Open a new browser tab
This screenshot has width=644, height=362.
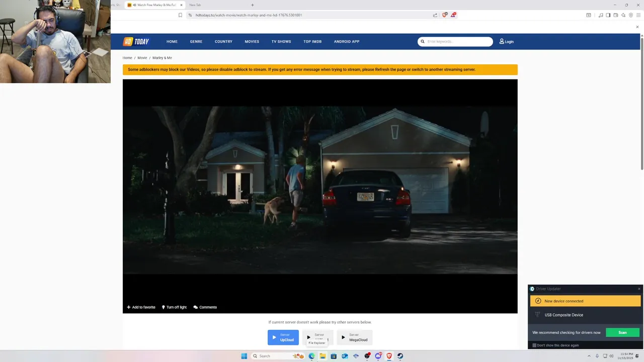pyautogui.click(x=253, y=5)
